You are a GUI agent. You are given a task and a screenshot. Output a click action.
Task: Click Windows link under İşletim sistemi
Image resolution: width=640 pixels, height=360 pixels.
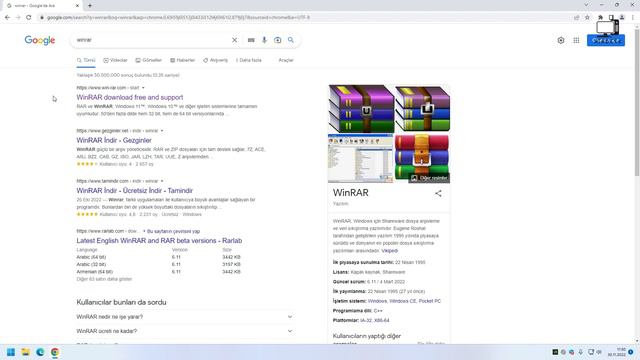click(x=377, y=301)
